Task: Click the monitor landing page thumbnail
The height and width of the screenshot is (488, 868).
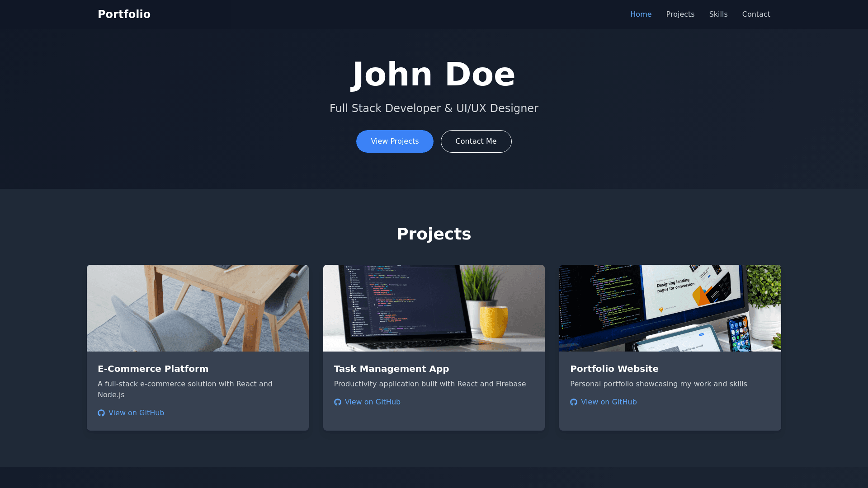Action: pos(670,308)
